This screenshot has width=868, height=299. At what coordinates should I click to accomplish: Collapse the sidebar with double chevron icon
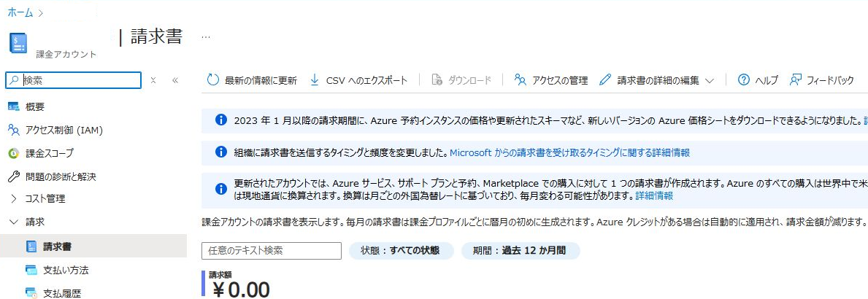[x=175, y=80]
